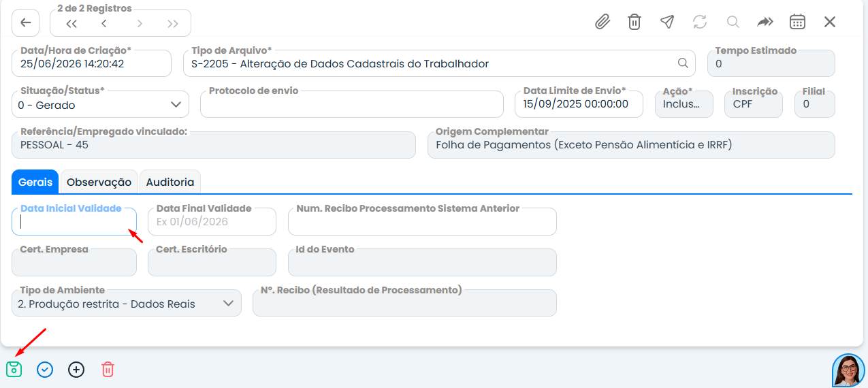This screenshot has width=868, height=388.
Task: Click the Cert. Escritório field
Action: 212,262
